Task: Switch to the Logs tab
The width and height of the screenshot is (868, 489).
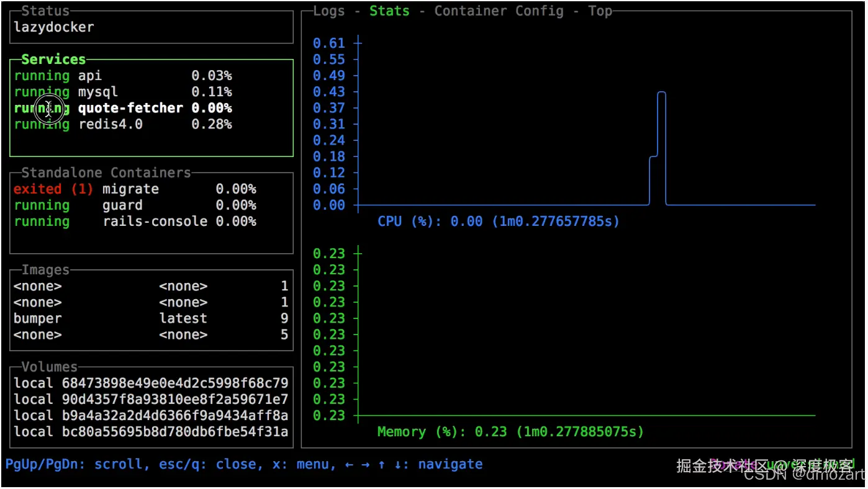Action: (x=329, y=11)
